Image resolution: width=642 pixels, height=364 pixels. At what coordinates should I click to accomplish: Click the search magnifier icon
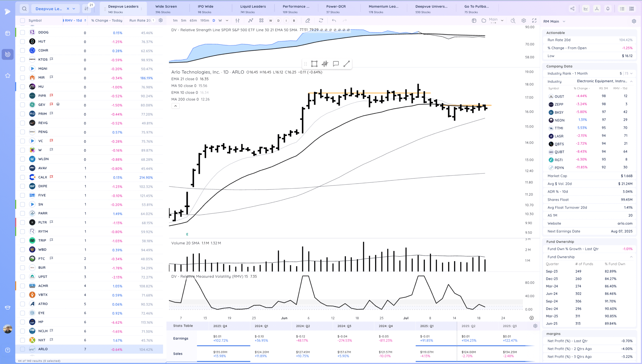(x=24, y=9)
